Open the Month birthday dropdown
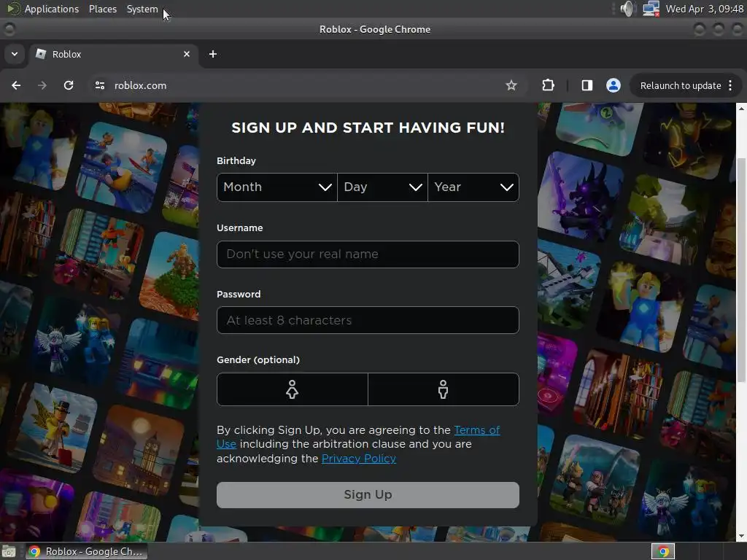This screenshot has height=560, width=747. pyautogui.click(x=276, y=187)
